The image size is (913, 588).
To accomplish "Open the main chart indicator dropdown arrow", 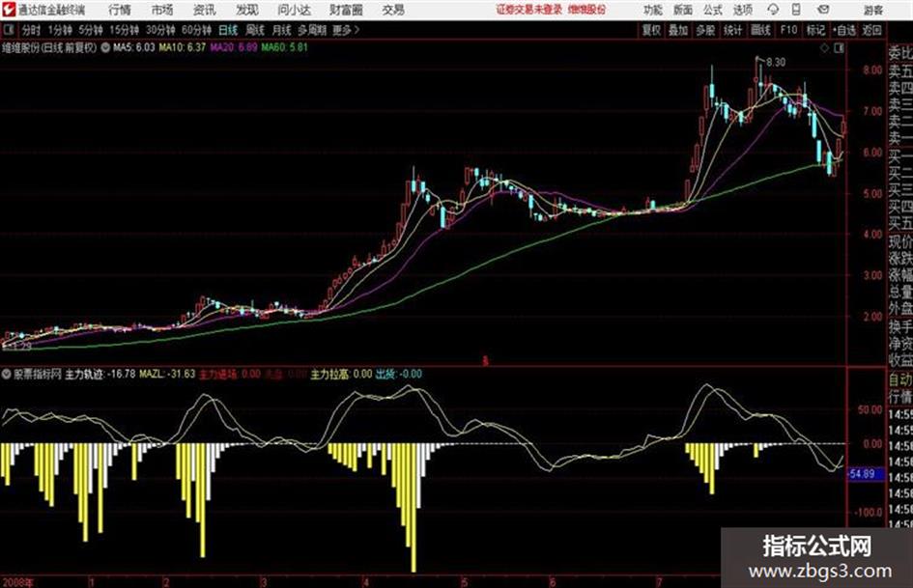I will point(105,48).
